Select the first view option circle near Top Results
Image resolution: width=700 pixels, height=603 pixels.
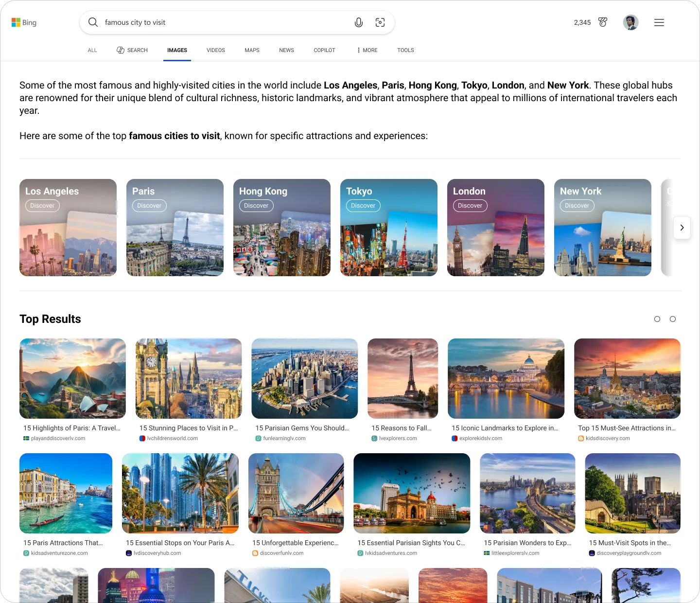click(657, 319)
